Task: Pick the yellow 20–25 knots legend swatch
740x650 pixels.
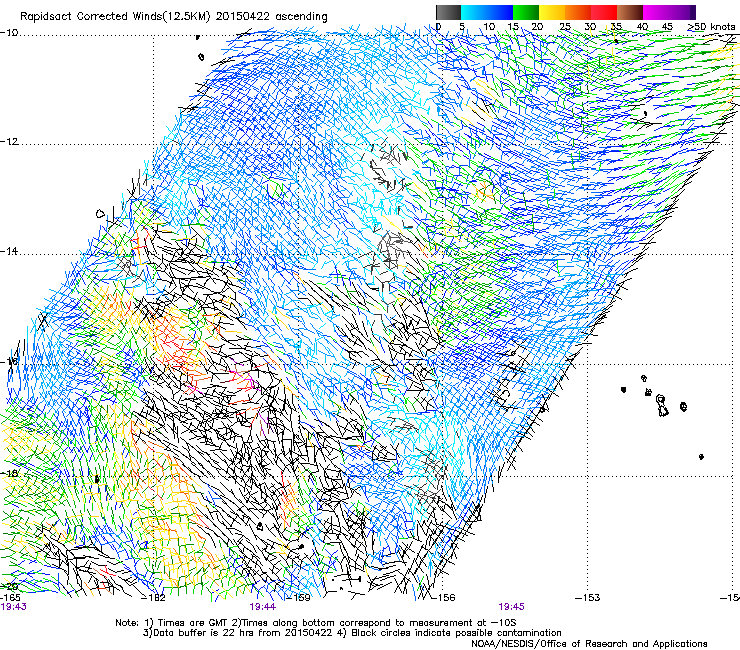Action: point(552,12)
